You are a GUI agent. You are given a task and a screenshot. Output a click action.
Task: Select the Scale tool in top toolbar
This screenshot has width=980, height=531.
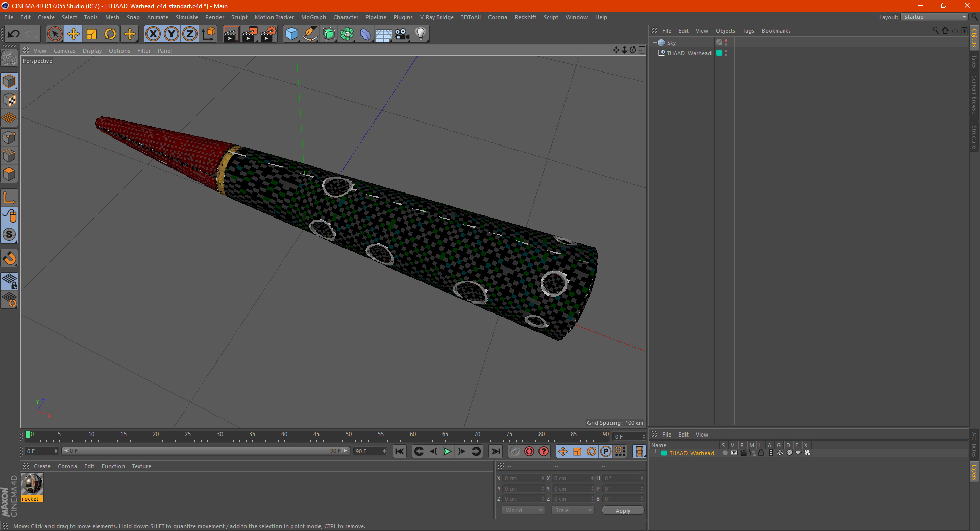click(92, 34)
